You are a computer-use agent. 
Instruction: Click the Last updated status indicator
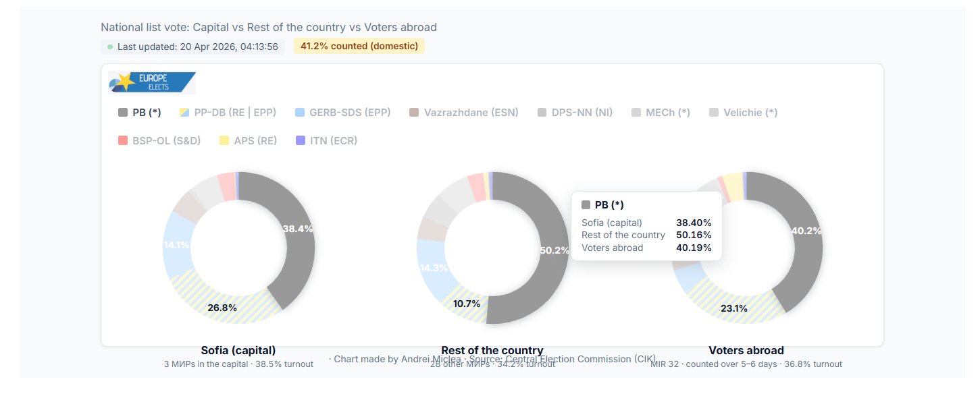click(x=192, y=47)
